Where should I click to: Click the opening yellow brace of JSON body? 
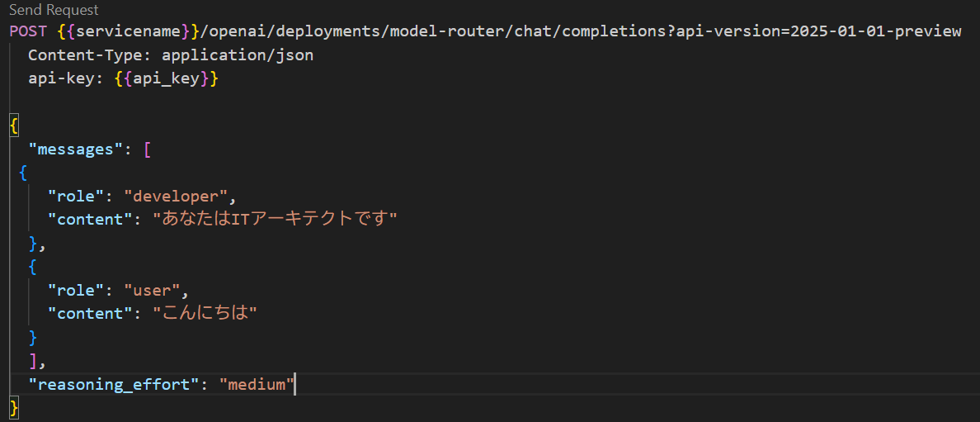pos(14,127)
